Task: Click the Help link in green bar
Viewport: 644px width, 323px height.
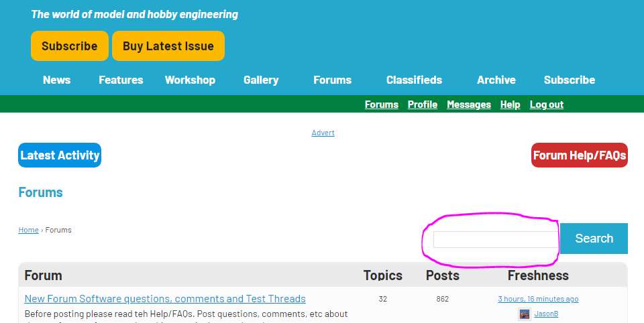Action: click(510, 105)
